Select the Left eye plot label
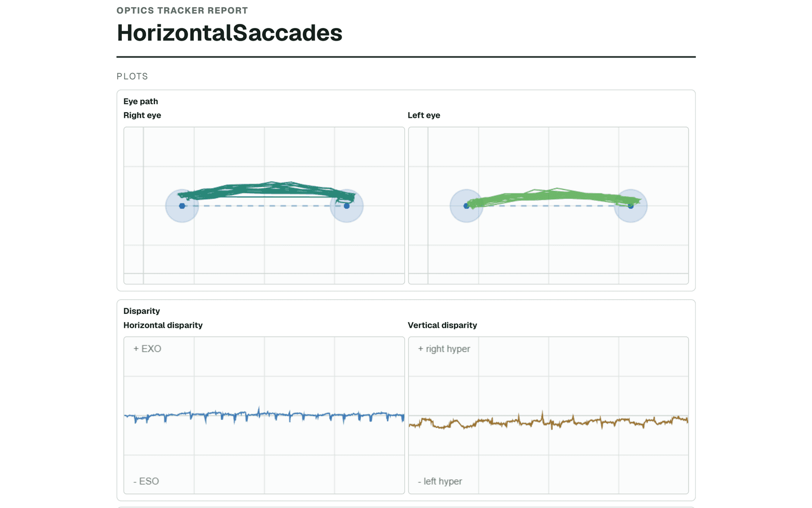812x508 pixels. click(x=424, y=115)
